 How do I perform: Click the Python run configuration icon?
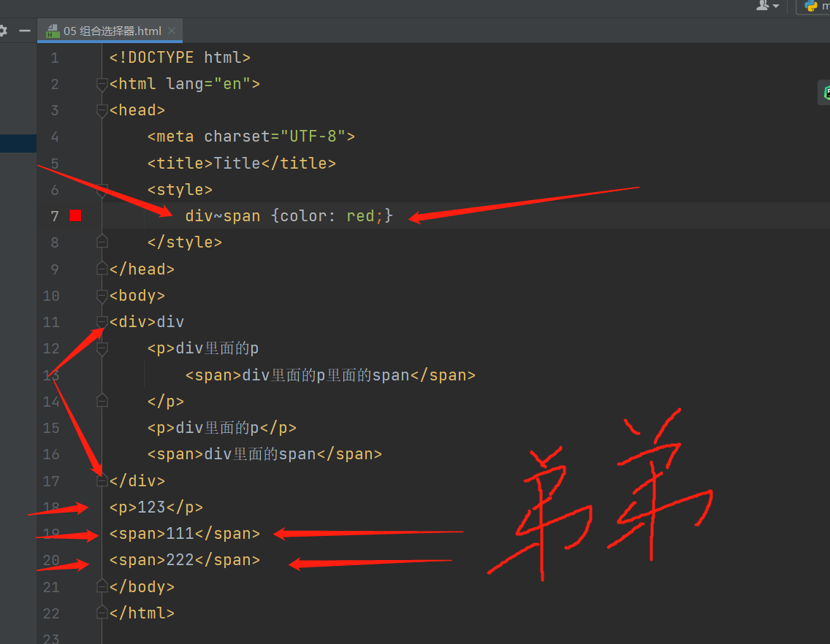[810, 6]
